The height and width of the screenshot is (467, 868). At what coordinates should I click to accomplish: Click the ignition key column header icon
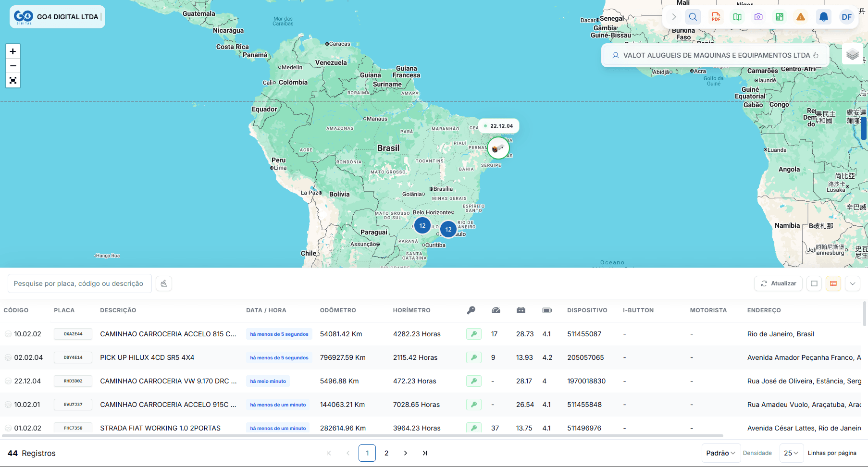click(471, 310)
